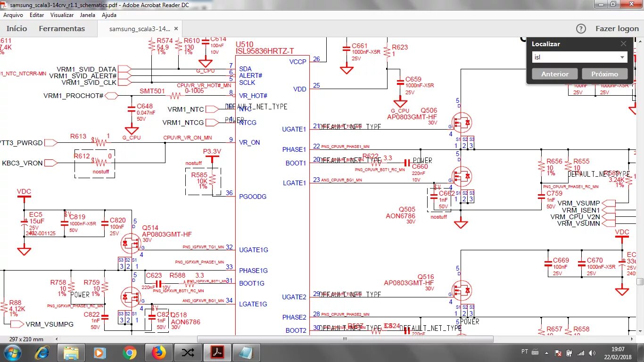
Task: Click the Próximo button
Action: (x=604, y=74)
